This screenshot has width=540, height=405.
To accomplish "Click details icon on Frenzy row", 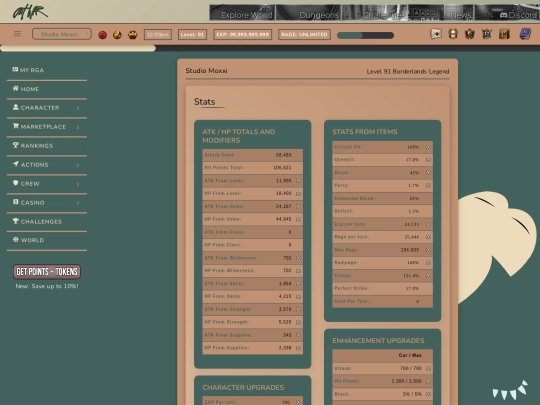I will (428, 276).
